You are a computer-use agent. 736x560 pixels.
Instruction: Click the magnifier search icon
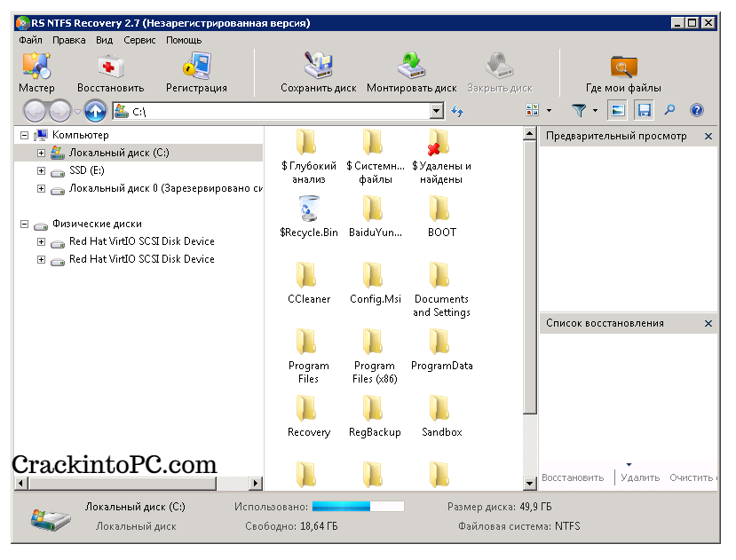669,110
